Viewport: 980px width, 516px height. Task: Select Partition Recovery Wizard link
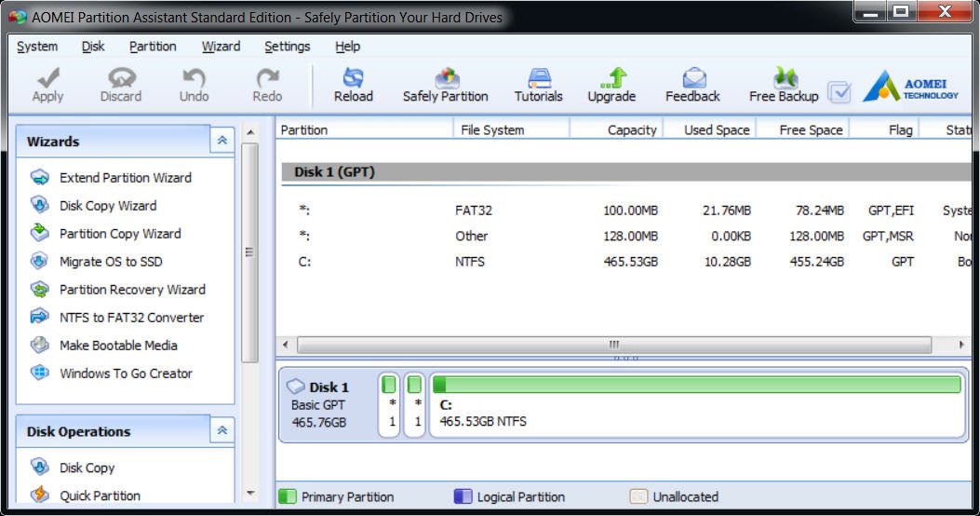132,290
